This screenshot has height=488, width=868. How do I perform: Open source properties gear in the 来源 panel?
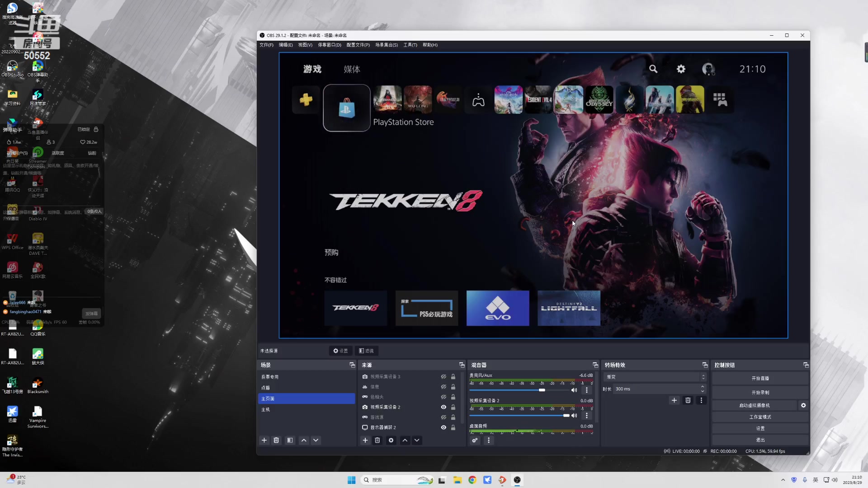point(391,440)
